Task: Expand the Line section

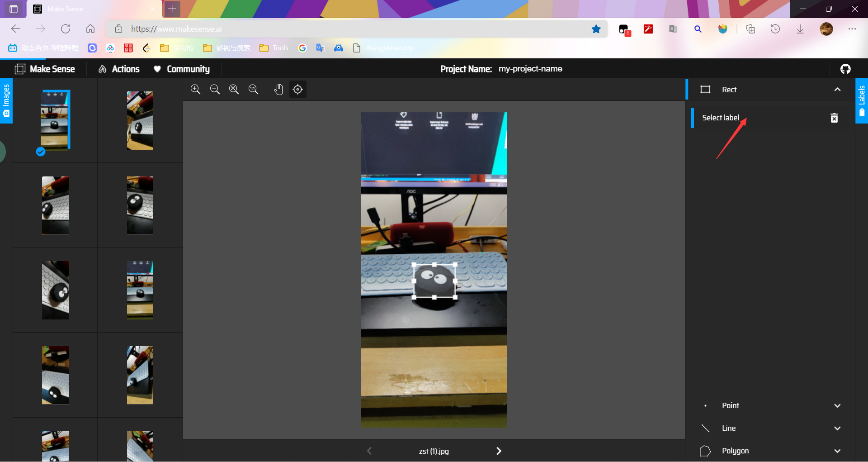Action: (x=770, y=428)
